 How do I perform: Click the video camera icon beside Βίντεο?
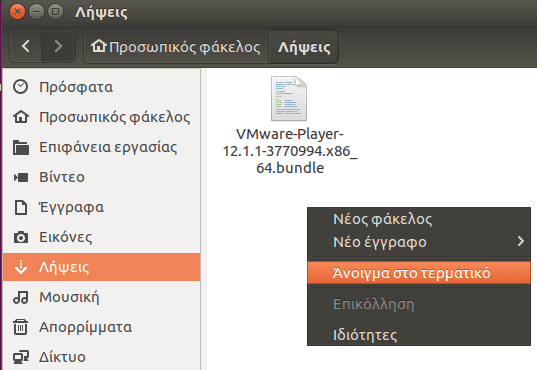click(21, 177)
